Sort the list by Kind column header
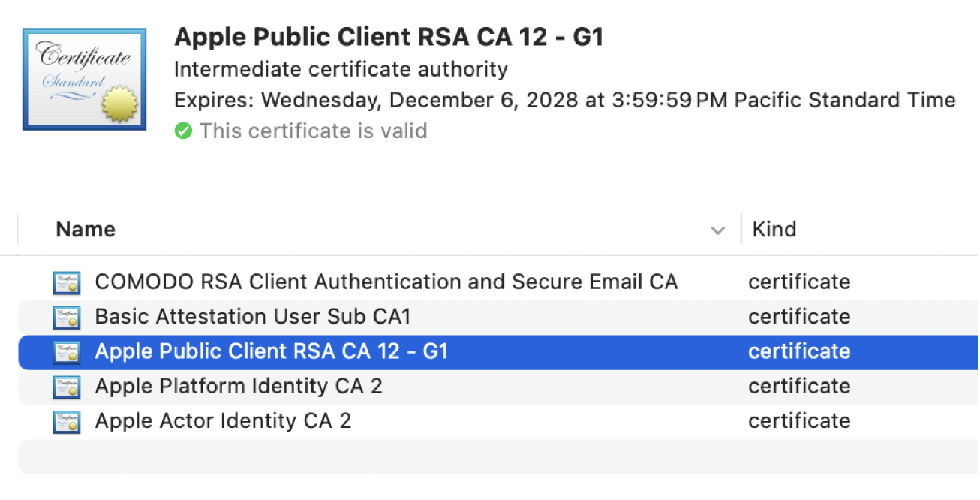This screenshot has height=500, width=980. (x=774, y=230)
